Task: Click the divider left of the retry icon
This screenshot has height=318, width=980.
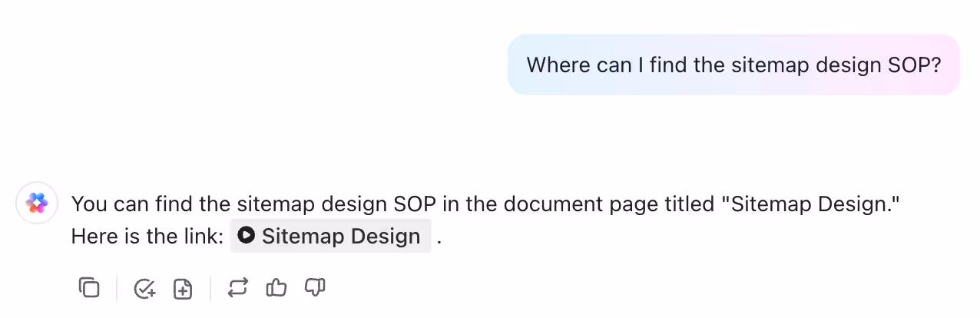Action: (x=210, y=288)
